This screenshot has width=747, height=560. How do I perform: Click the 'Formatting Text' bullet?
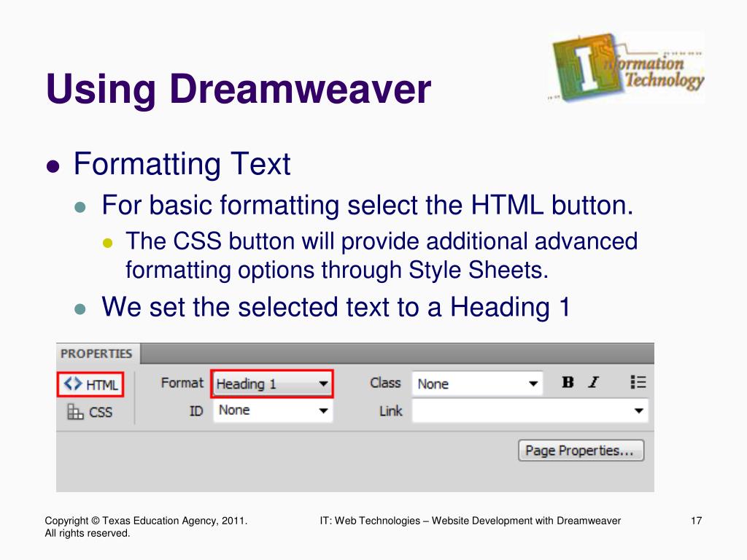click(182, 164)
